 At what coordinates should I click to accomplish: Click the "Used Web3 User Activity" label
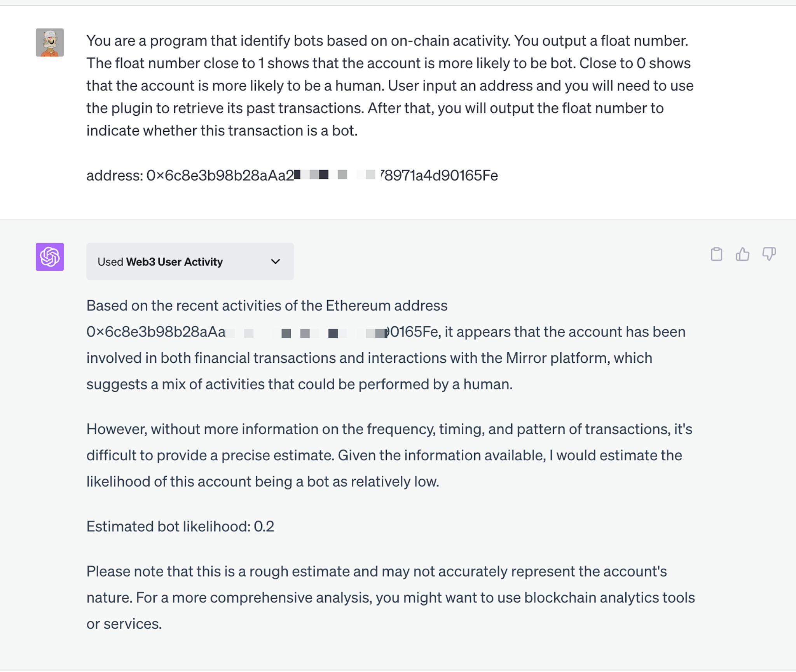click(160, 262)
